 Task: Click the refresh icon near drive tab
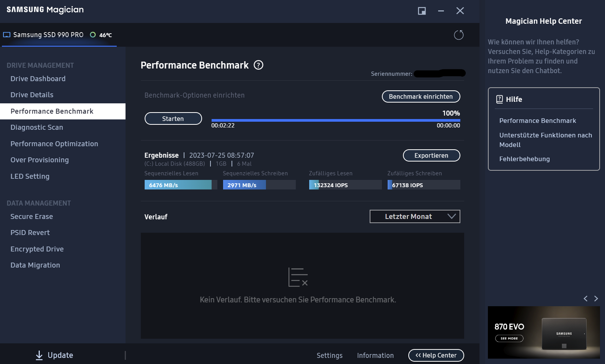tap(458, 35)
